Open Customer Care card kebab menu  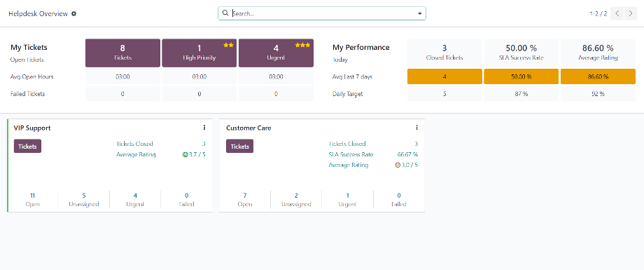416,128
